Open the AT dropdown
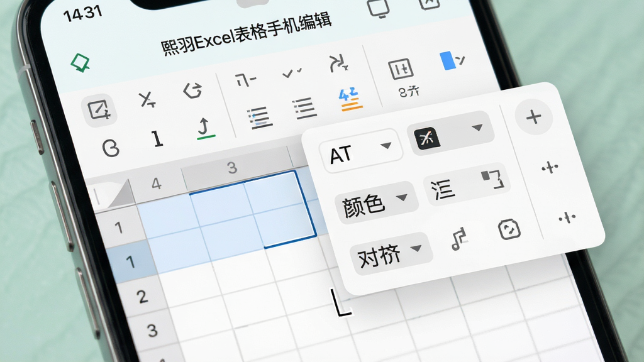 (361, 150)
